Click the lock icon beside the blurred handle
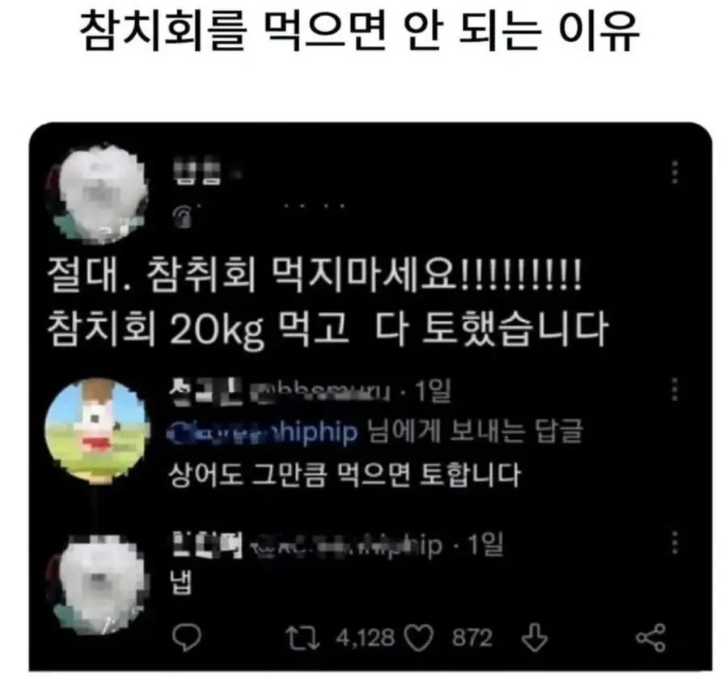 pyautogui.click(x=183, y=216)
